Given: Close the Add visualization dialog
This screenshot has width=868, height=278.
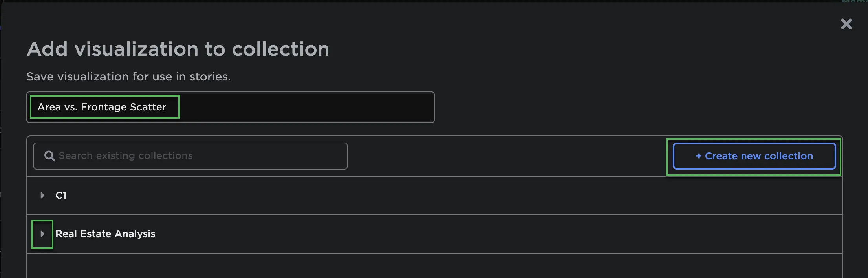Looking at the screenshot, I should click(846, 24).
